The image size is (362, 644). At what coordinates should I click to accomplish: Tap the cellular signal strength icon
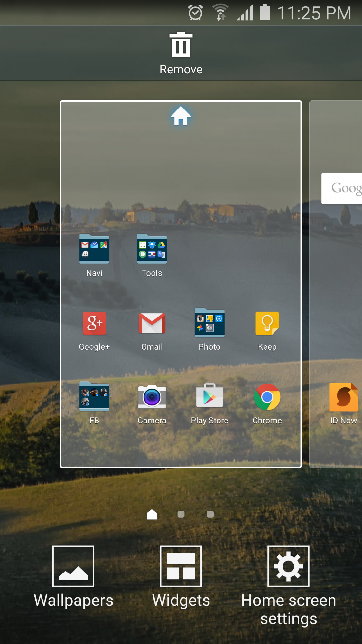tap(245, 13)
